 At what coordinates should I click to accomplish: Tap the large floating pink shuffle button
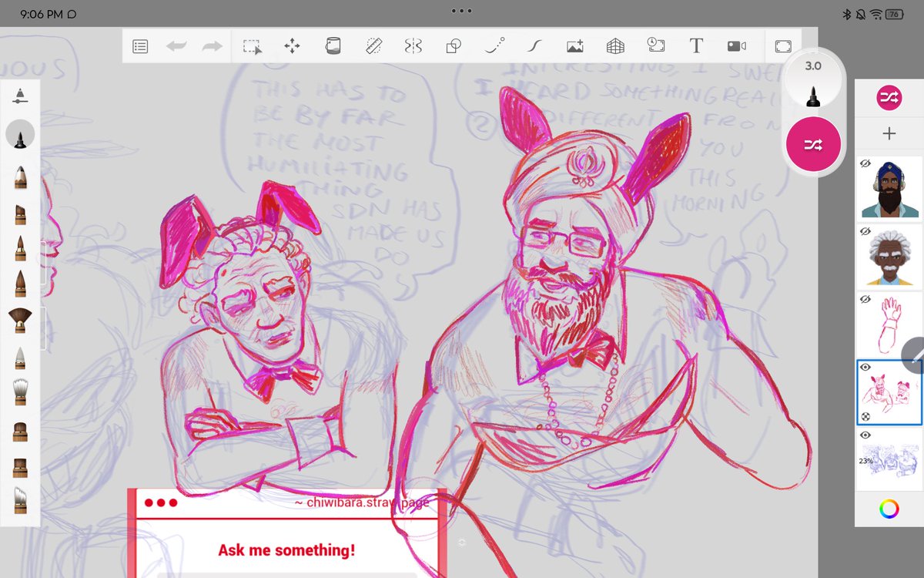[x=813, y=145]
